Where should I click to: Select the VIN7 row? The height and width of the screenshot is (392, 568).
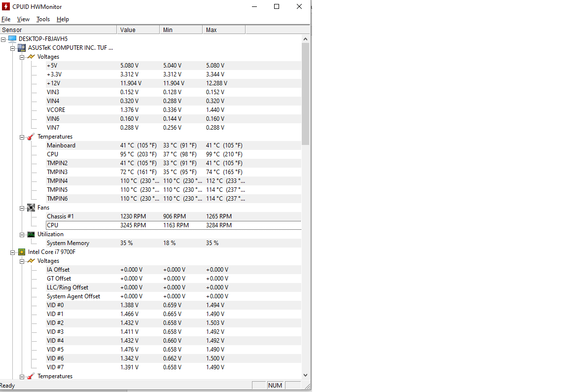(173, 128)
